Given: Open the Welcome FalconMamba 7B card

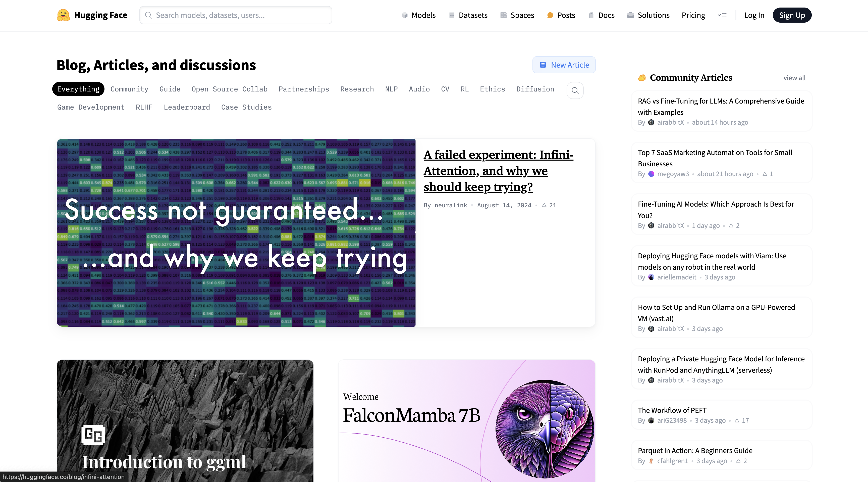Looking at the screenshot, I should click(x=467, y=421).
